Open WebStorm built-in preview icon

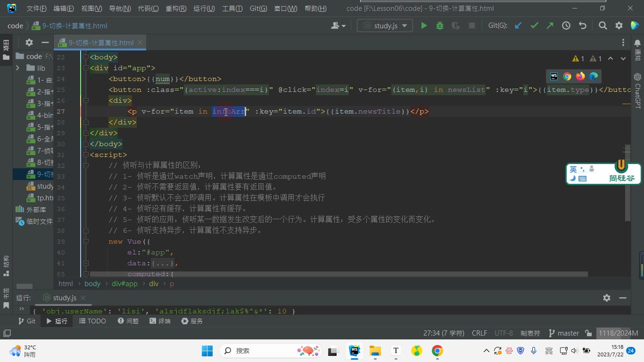click(554, 76)
